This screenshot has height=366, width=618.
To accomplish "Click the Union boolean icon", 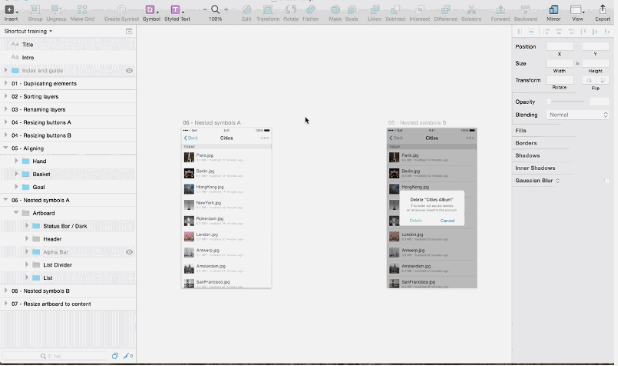I will 374,10.
